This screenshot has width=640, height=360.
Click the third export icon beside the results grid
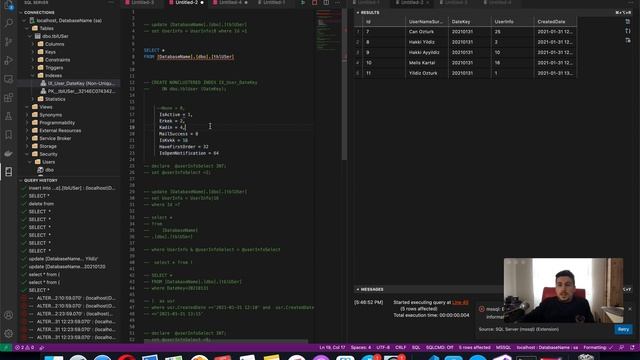[628, 40]
